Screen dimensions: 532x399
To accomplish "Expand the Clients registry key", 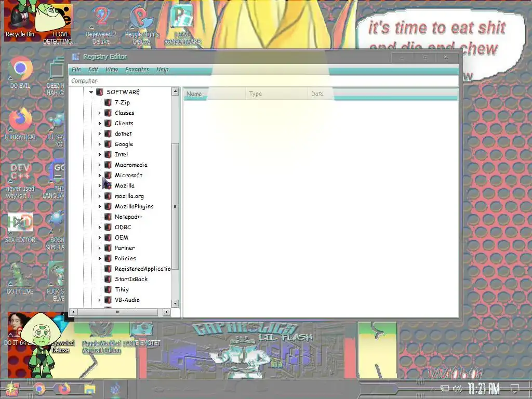I will [99, 123].
